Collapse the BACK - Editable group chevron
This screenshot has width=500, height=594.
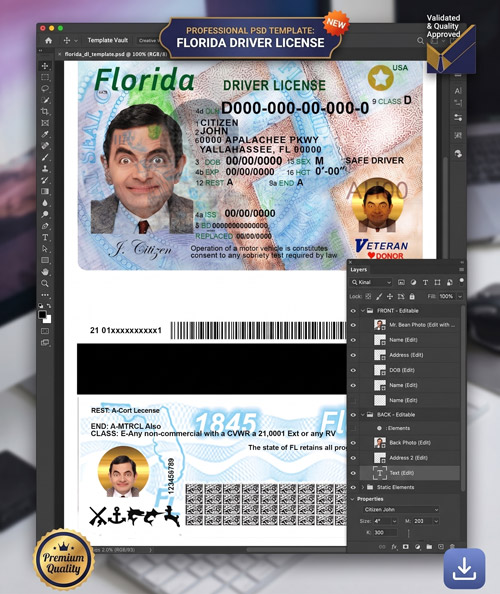pyautogui.click(x=362, y=415)
